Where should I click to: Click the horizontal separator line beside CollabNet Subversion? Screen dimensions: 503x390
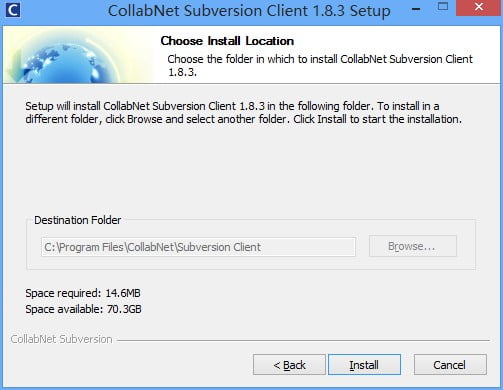pos(303,341)
